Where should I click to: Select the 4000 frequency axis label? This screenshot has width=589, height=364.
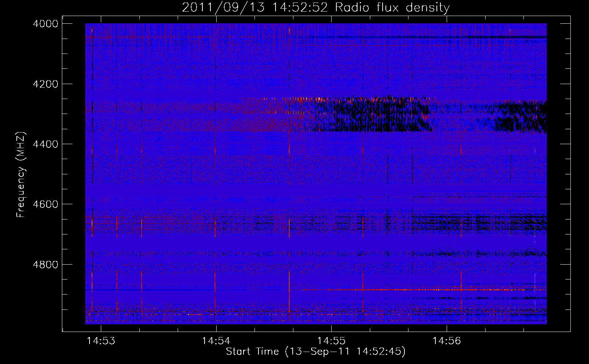coord(45,24)
